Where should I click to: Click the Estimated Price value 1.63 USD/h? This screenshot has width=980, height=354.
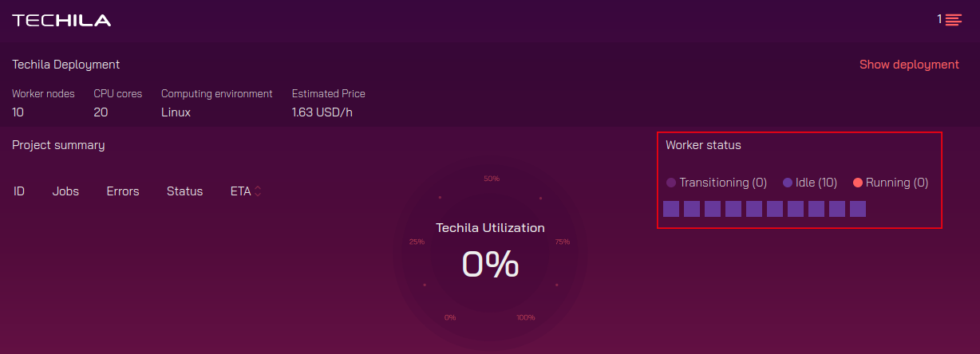click(x=322, y=112)
